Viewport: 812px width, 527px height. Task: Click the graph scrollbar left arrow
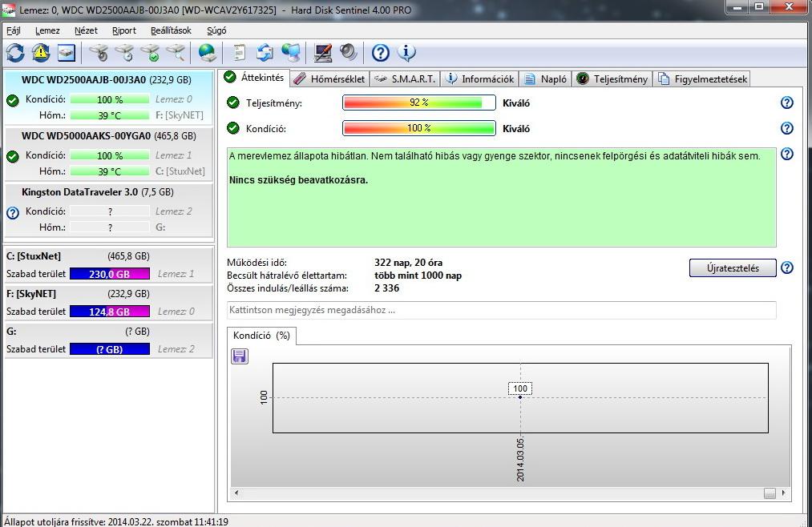click(x=236, y=493)
